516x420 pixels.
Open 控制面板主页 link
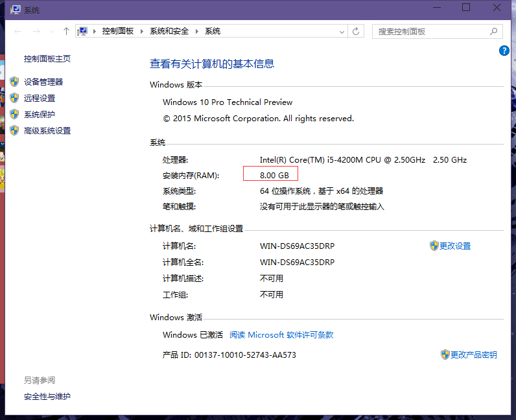pos(47,59)
